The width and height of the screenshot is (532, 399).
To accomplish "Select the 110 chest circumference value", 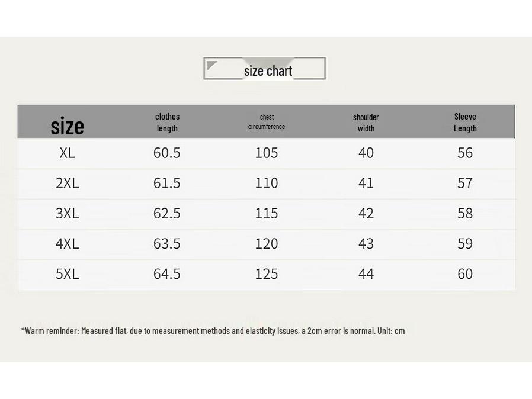I will click(267, 184).
